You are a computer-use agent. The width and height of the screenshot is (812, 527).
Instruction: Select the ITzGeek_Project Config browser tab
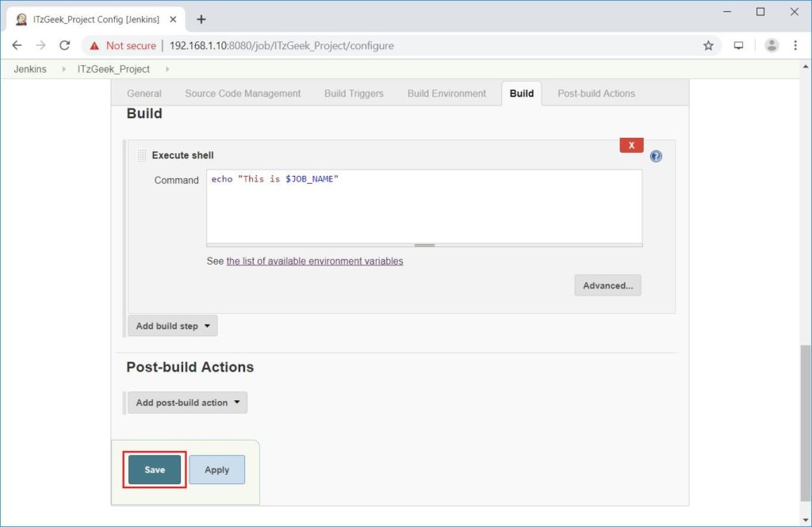(x=96, y=20)
